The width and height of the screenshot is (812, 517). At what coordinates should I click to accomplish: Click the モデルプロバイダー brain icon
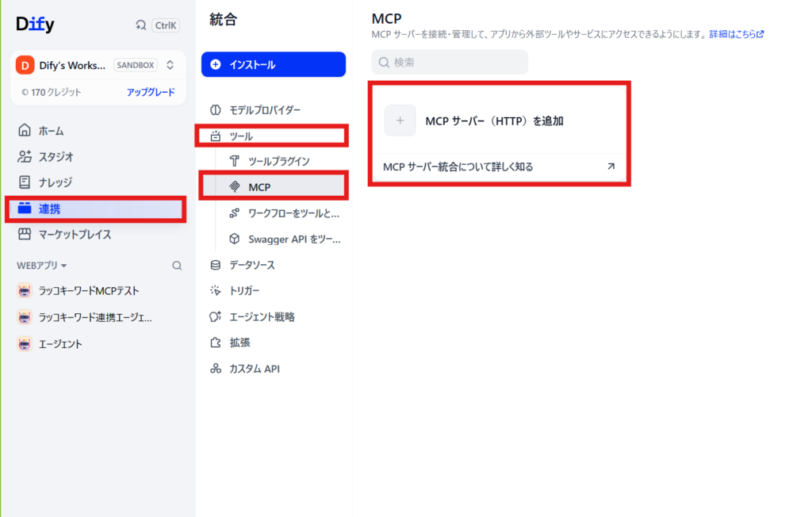216,110
